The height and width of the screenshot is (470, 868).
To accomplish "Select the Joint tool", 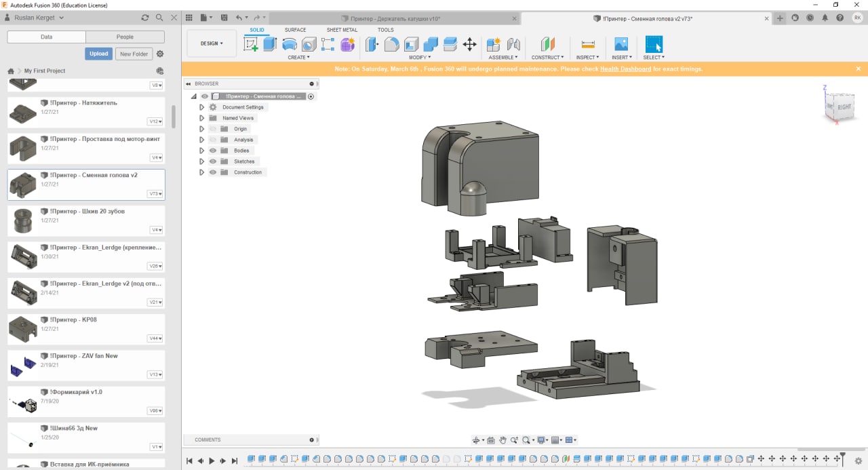I will click(514, 45).
